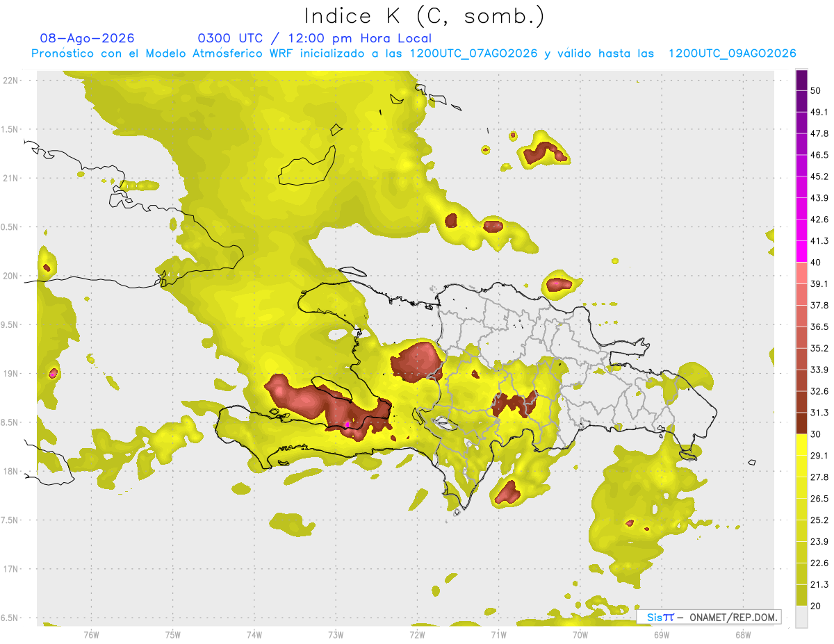Click the SisTT ONAMET/REP.DOM. credit label
Viewport: 834px width, 644px height.
[709, 617]
